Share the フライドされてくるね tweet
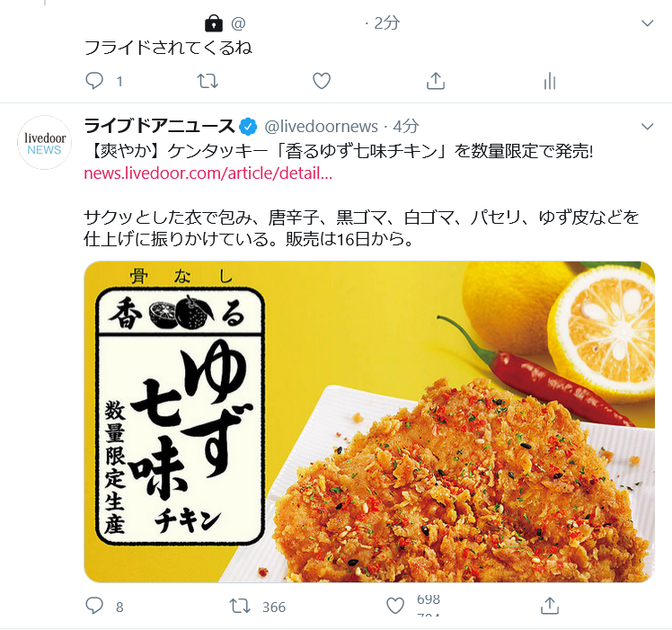This screenshot has height=630, width=672. tap(436, 81)
